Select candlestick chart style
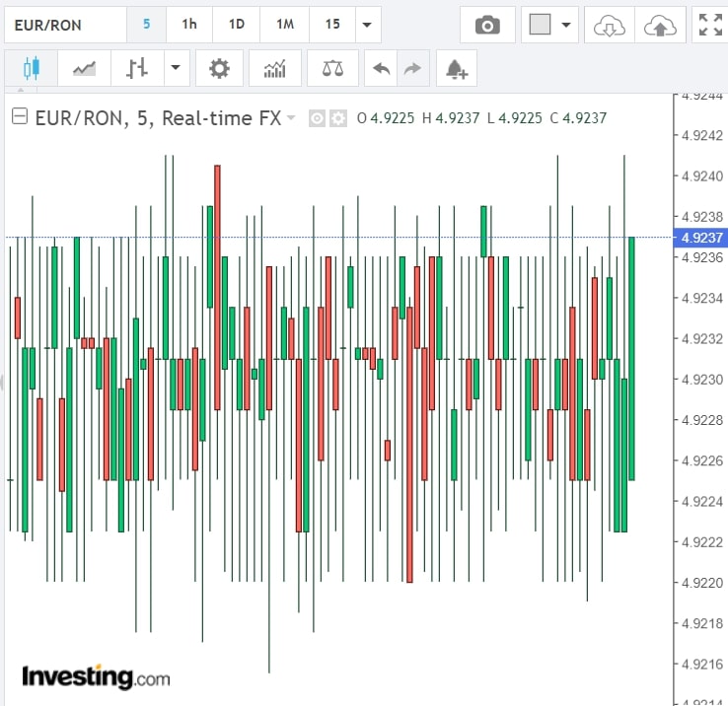The height and width of the screenshot is (706, 728). pyautogui.click(x=31, y=69)
